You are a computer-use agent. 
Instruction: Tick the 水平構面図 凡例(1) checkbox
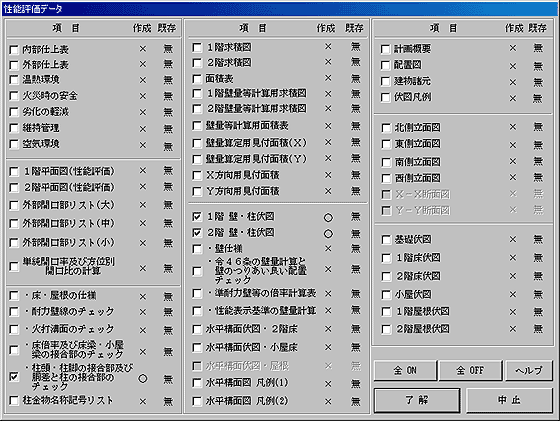click(x=197, y=383)
